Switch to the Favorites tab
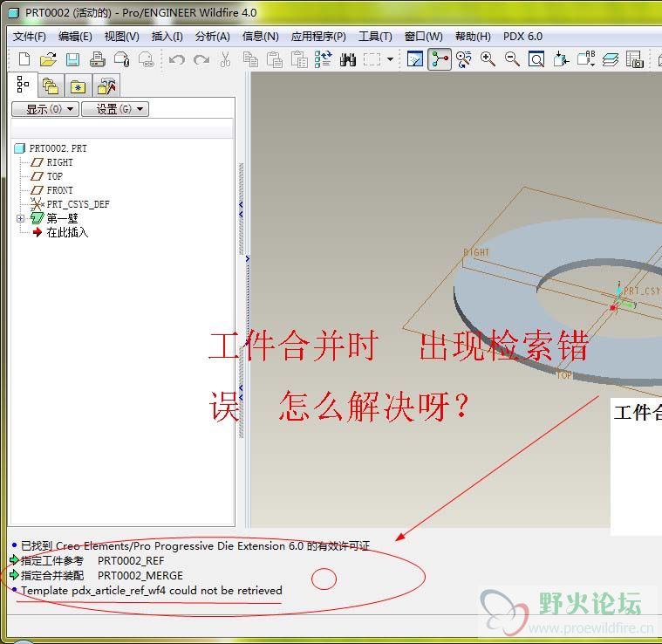 (78, 86)
